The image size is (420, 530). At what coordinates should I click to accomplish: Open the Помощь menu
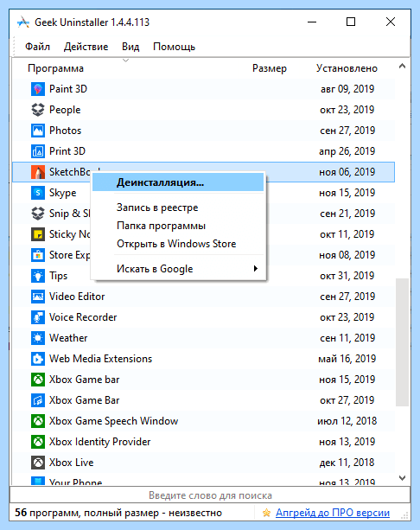[x=174, y=47]
